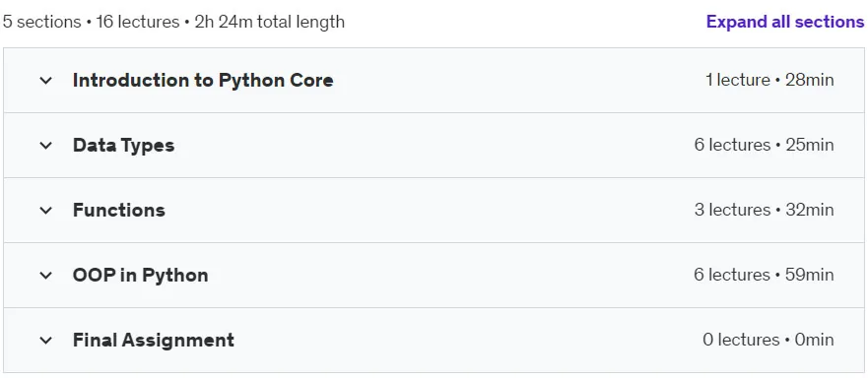Click the '2h 24m total length' text

(270, 22)
